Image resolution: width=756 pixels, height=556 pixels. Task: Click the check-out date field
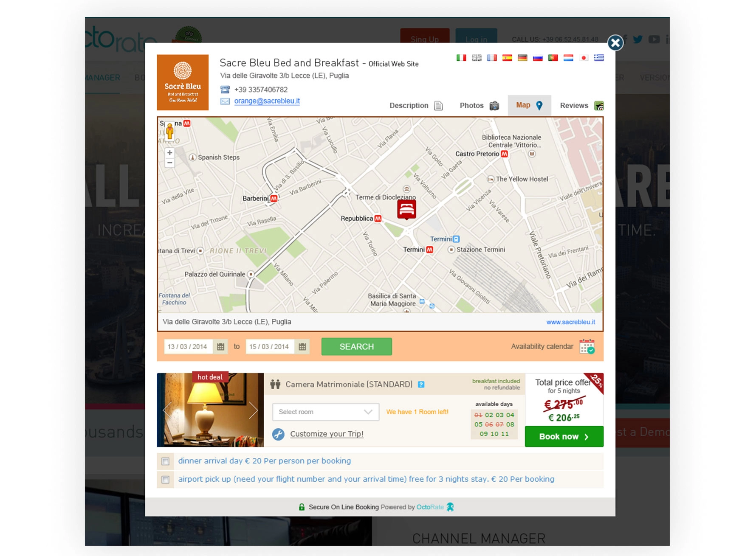(270, 347)
